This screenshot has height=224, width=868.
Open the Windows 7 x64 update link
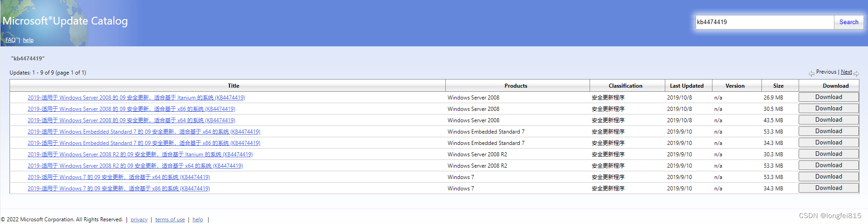click(x=119, y=177)
